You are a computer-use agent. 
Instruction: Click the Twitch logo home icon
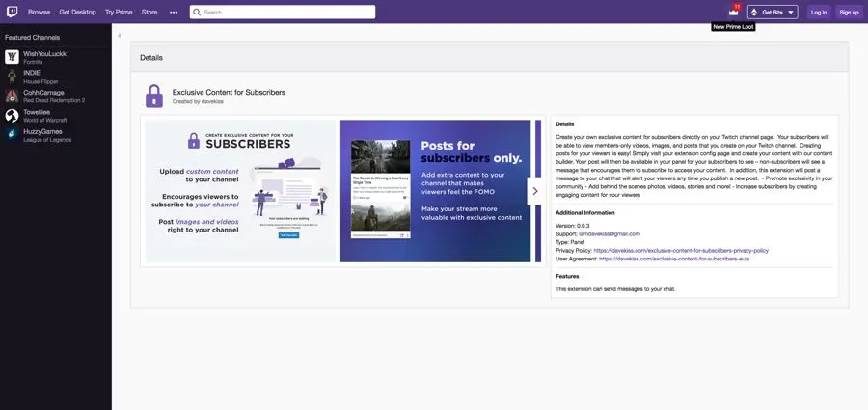(x=12, y=12)
